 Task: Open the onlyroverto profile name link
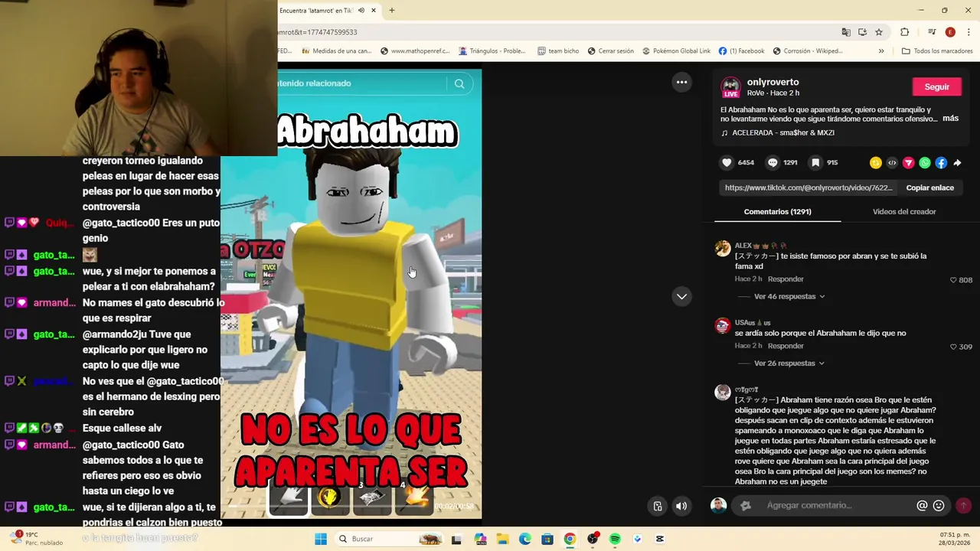(x=773, y=82)
